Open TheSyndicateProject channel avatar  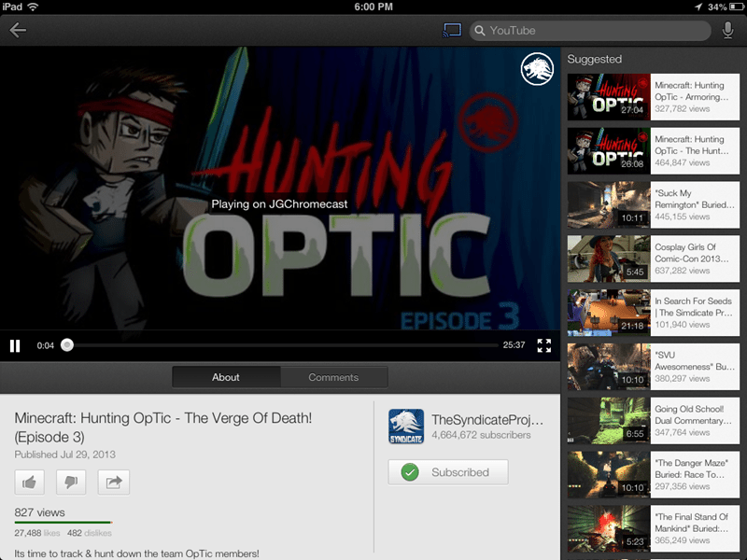click(406, 427)
